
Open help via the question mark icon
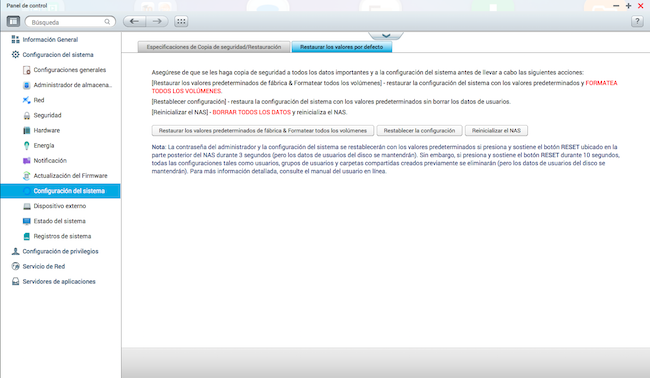point(637,21)
